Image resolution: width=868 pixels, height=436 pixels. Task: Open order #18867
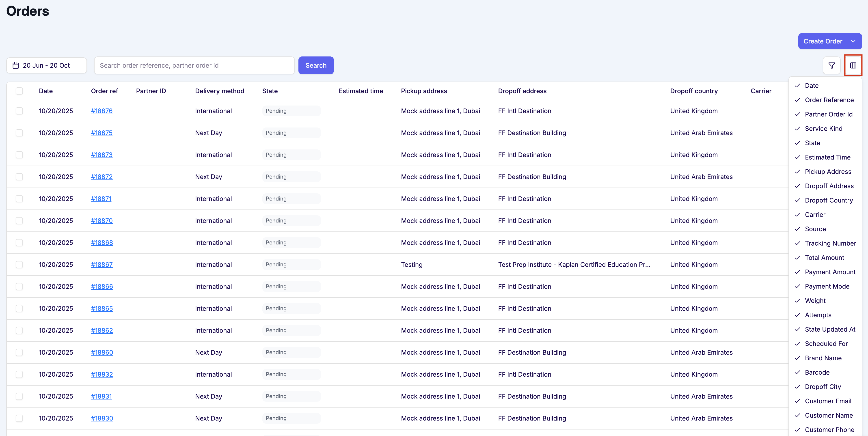click(x=102, y=265)
